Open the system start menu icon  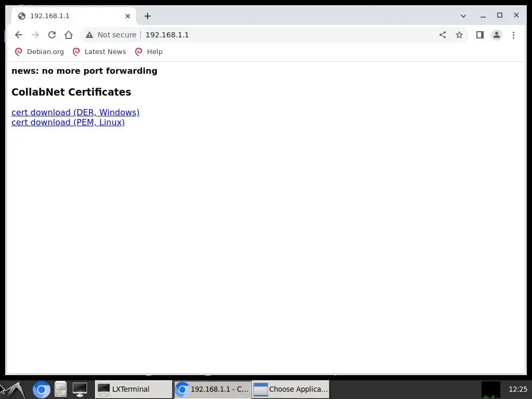point(14,390)
